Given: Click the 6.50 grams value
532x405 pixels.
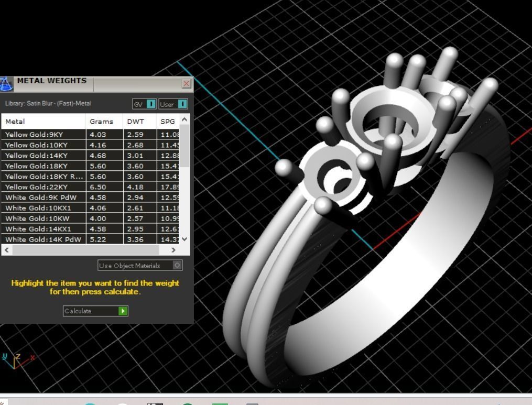Looking at the screenshot, I should pyautogui.click(x=98, y=187).
